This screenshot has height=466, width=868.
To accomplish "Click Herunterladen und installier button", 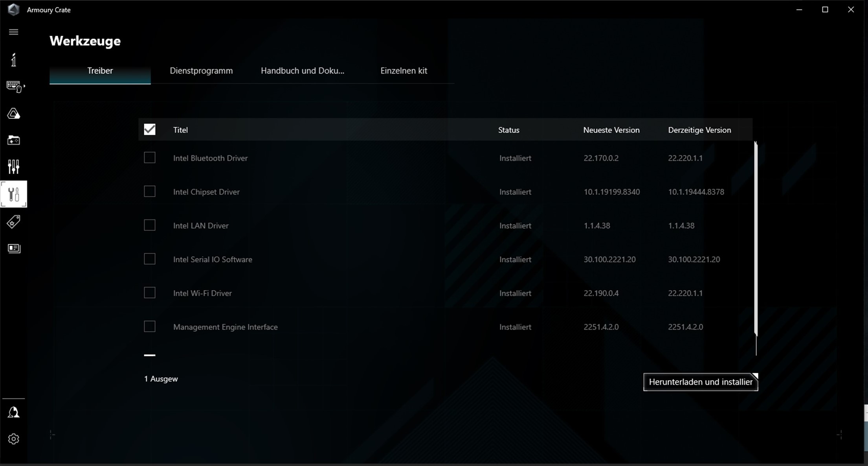I will pos(700,382).
